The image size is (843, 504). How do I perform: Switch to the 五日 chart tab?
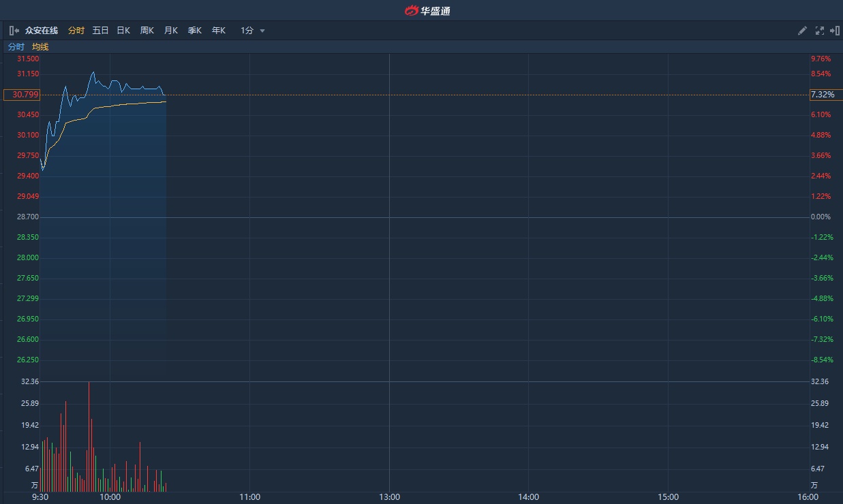pos(100,31)
